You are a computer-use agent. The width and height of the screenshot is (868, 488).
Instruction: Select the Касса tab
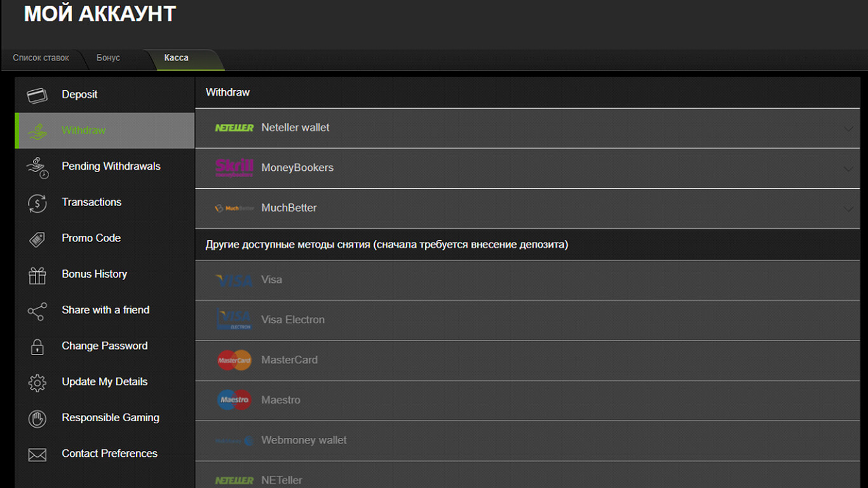point(177,58)
